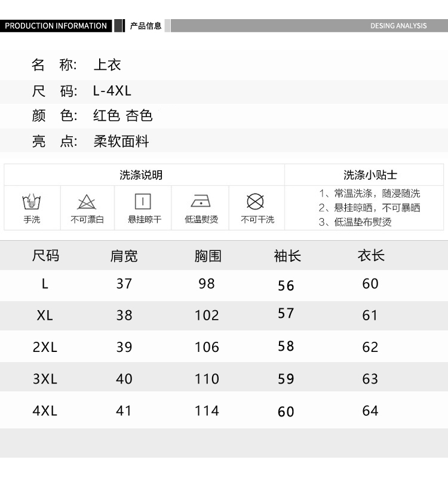
Task: Click the 不可干洗 caption text
Action: (x=257, y=219)
